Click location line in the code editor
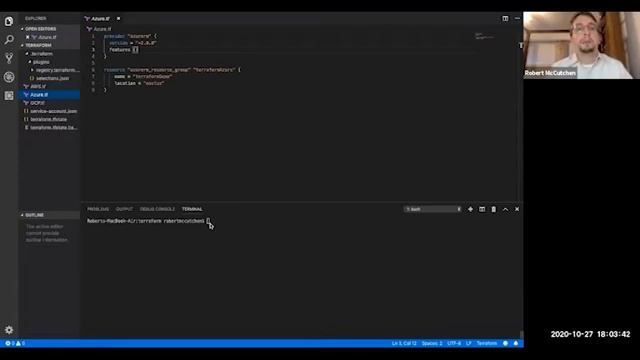Viewport: 640px width, 360px height. pyautogui.click(x=139, y=83)
